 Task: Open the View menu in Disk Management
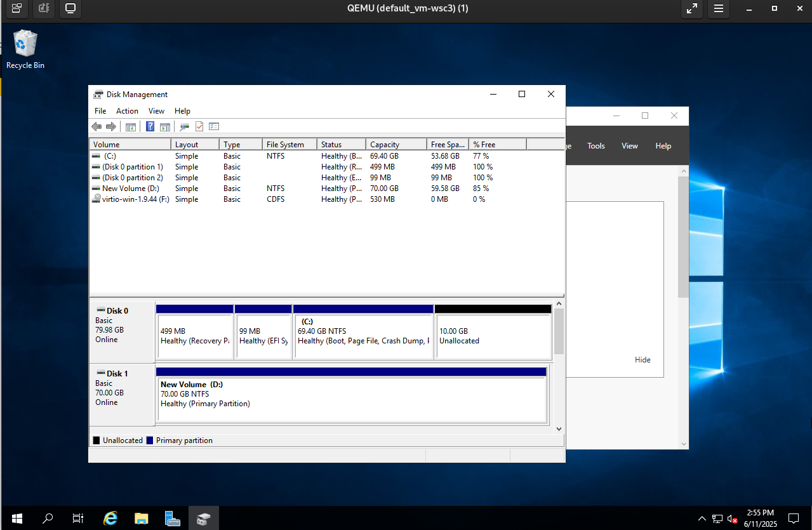point(156,111)
